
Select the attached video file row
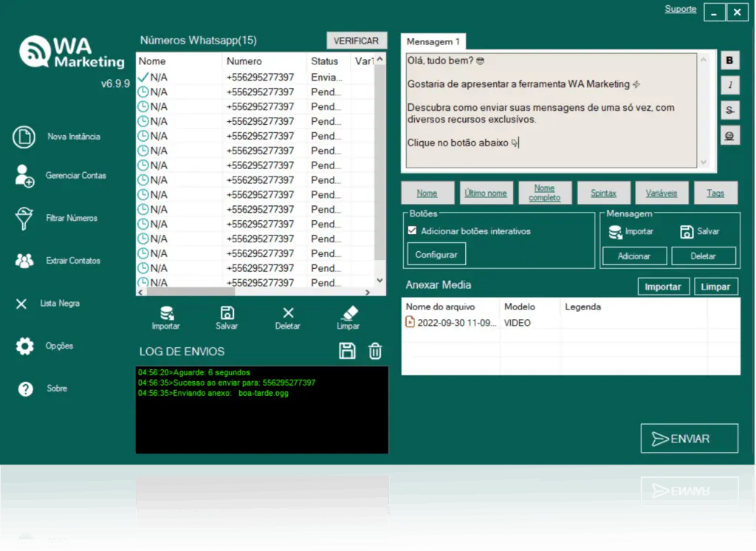450,323
